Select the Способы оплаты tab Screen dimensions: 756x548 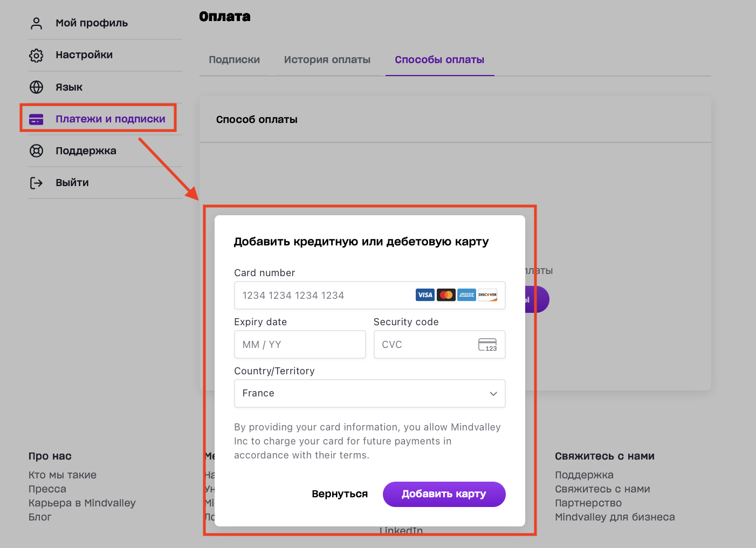pyautogui.click(x=439, y=60)
